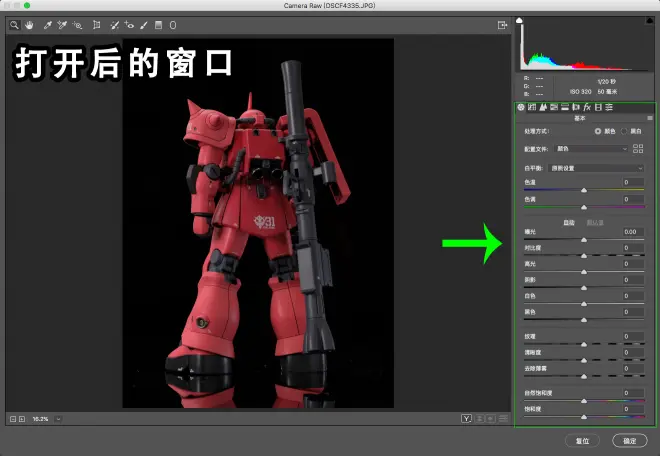Image resolution: width=660 pixels, height=456 pixels.
Task: Click the zoom out minus button
Action: (13, 419)
